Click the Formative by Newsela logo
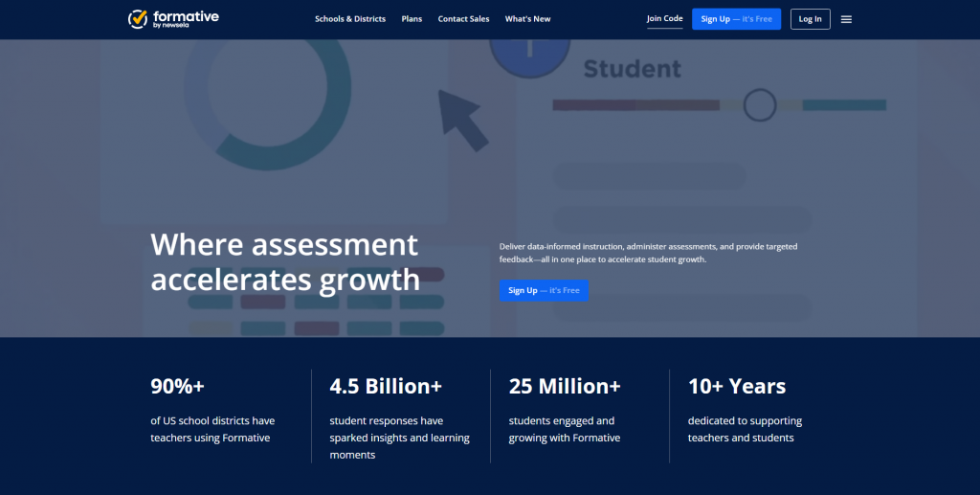The image size is (980, 495). 173,19
